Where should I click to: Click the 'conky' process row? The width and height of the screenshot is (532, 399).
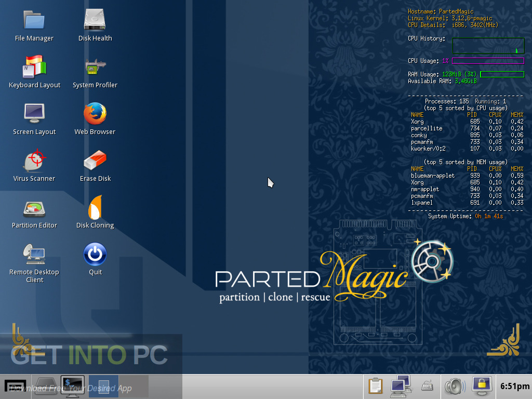[x=467, y=136]
